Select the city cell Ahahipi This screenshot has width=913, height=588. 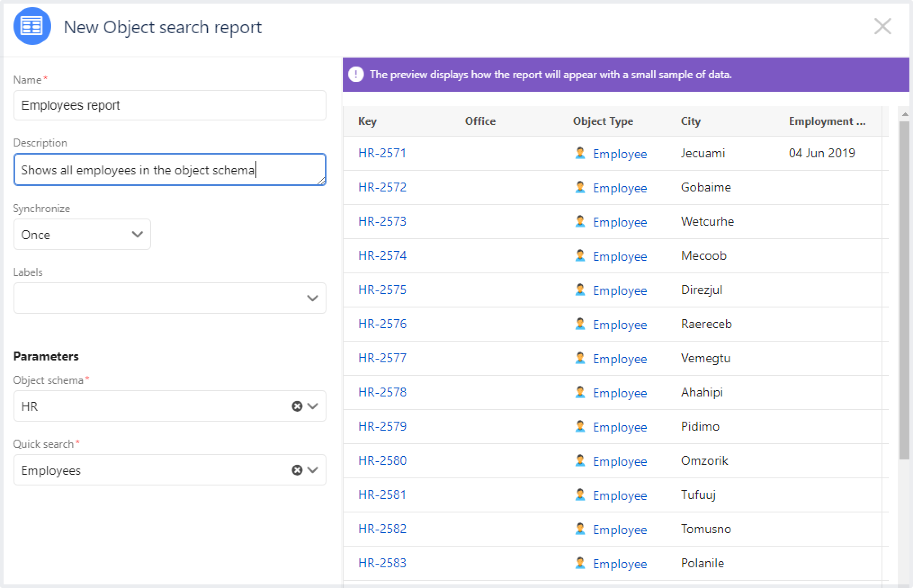[x=702, y=392]
